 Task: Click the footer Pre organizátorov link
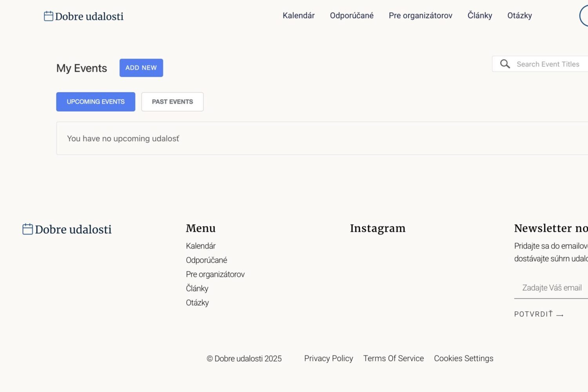pyautogui.click(x=215, y=274)
